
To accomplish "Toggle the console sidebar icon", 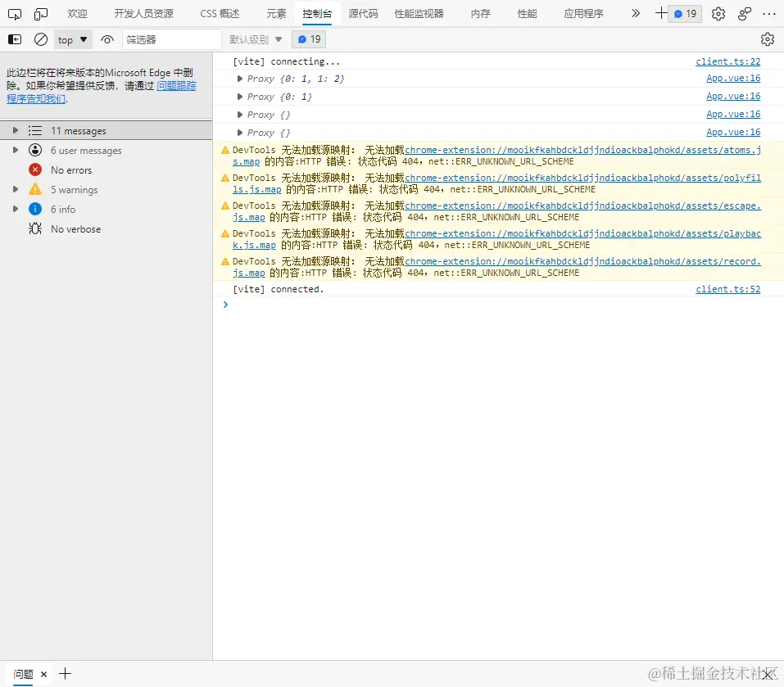I will [15, 39].
